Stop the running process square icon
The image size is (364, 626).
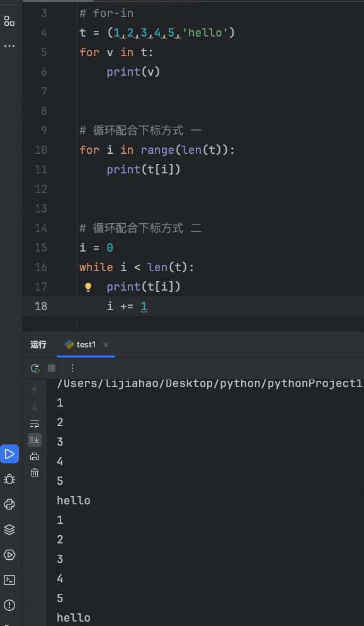click(x=52, y=368)
